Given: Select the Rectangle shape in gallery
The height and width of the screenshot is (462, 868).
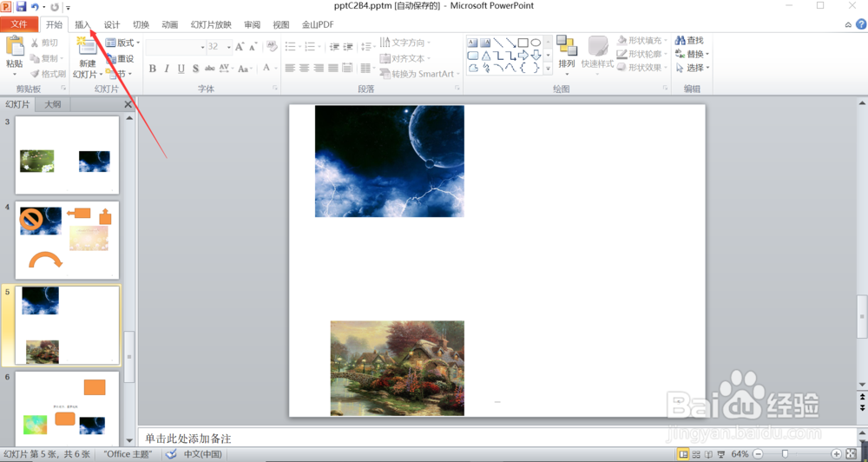Looking at the screenshot, I should (523, 43).
